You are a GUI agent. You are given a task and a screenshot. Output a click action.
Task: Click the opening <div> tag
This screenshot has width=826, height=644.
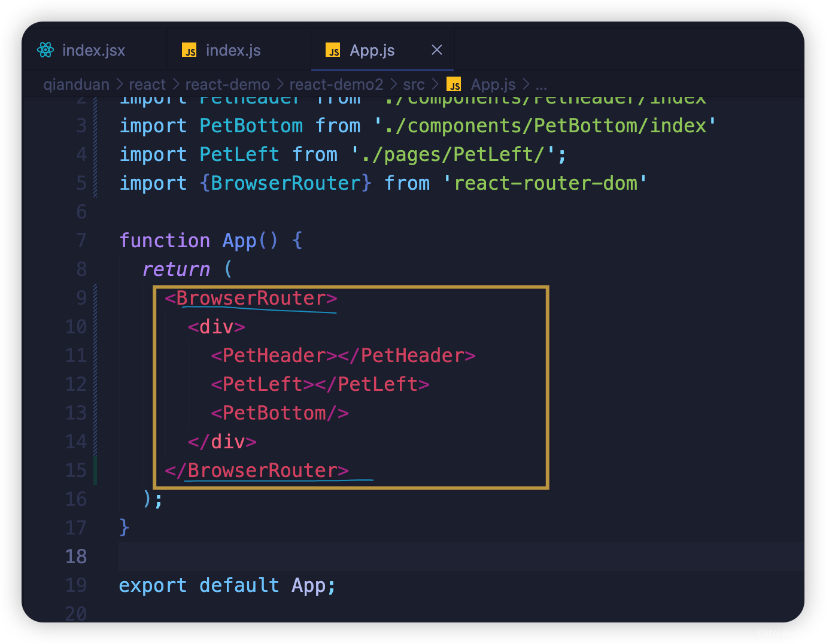click(x=216, y=327)
